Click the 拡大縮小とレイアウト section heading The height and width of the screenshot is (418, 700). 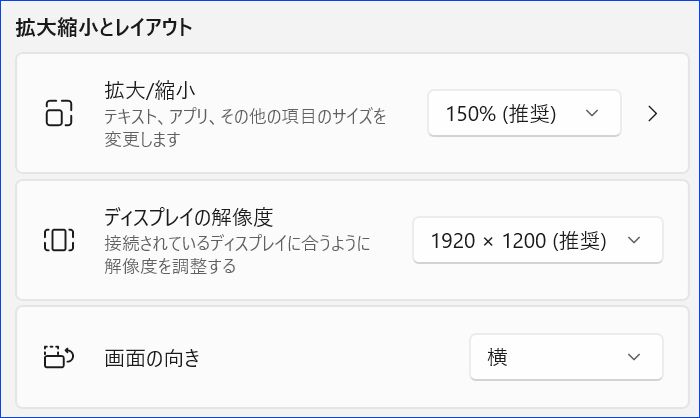point(104,27)
